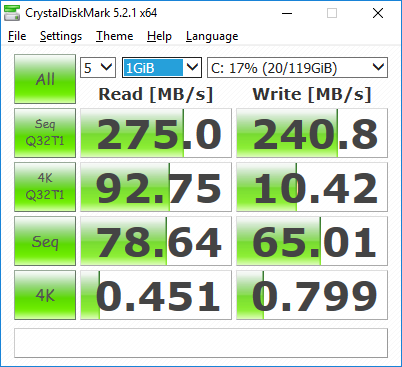Start the Seq Q32T1 test
Image resolution: width=402 pixels, height=367 pixels.
[x=45, y=133]
